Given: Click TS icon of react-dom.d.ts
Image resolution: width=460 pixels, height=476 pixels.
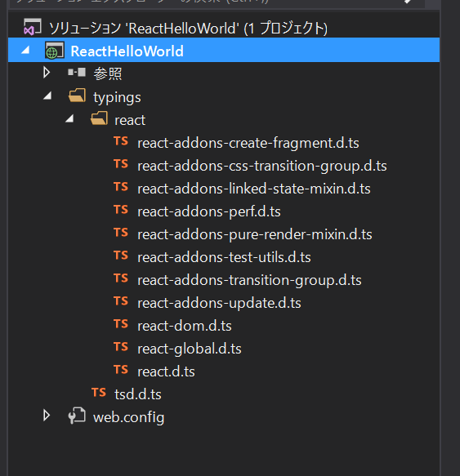Looking at the screenshot, I should click(121, 324).
